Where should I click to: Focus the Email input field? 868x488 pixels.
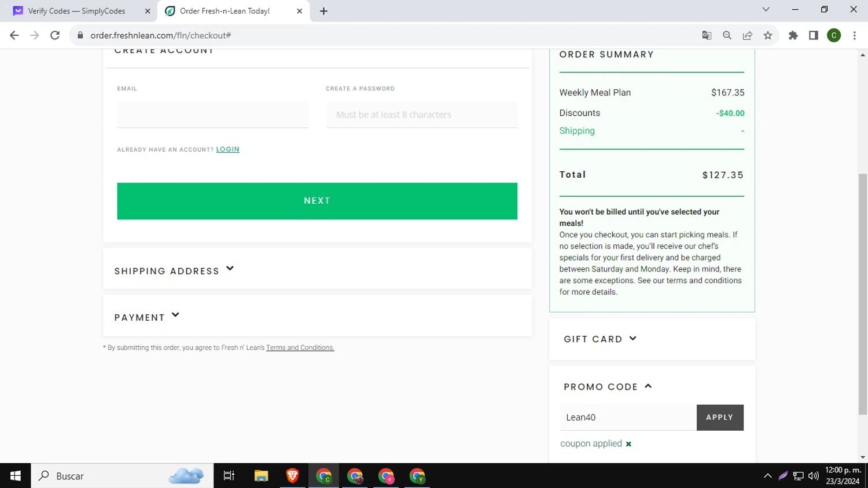[x=213, y=115]
